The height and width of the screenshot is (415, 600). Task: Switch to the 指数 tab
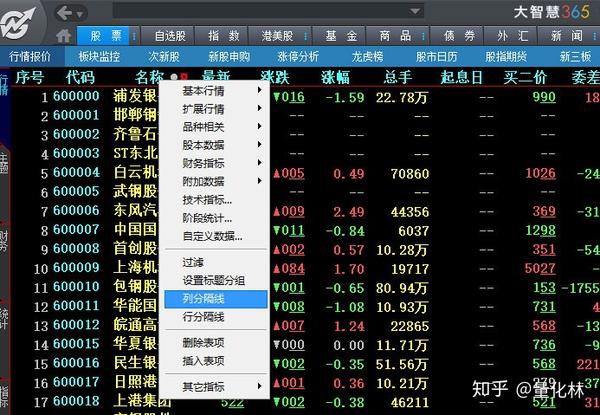point(223,36)
